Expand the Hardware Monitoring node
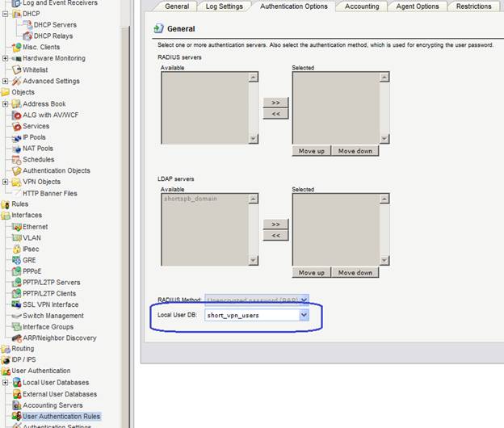The height and width of the screenshot is (428, 504). (x=5, y=58)
